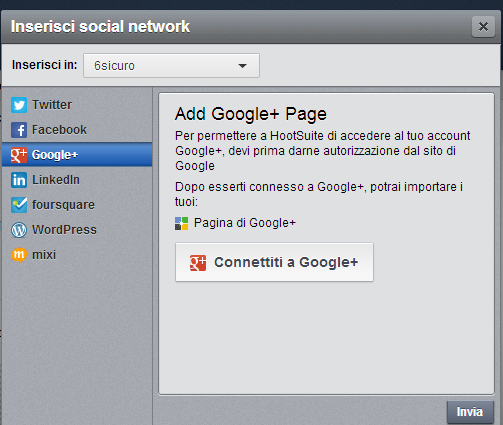Viewport: 503px width, 425px height.
Task: Select the mixi label in the network list
Action: [x=44, y=255]
